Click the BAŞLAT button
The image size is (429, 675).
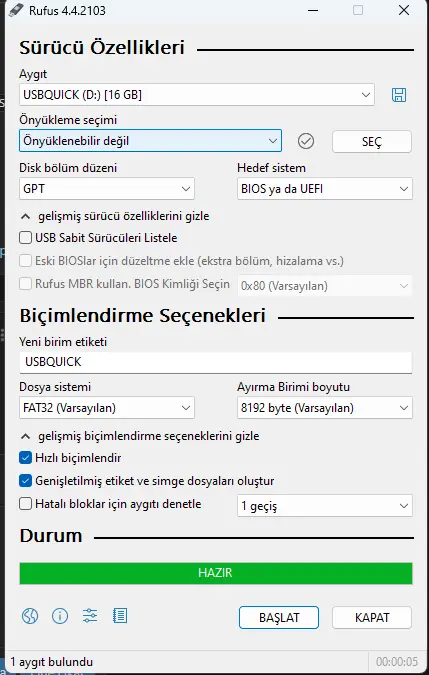(279, 618)
